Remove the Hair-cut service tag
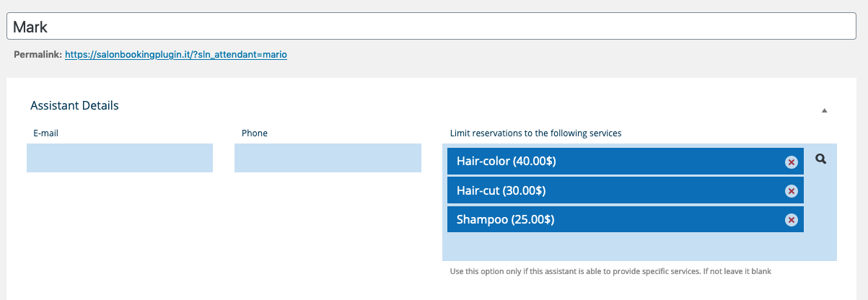 pyautogui.click(x=792, y=191)
